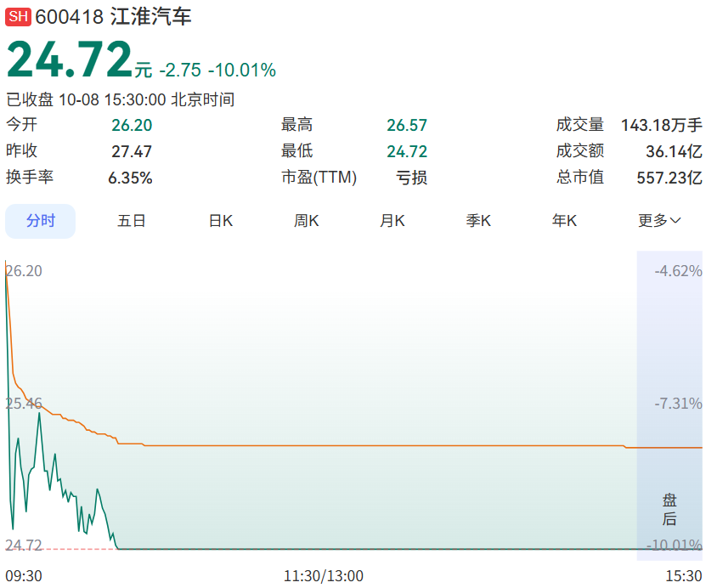This screenshot has height=588, width=717.
Task: Click the 11:30/13:00 time axis label
Action: coord(324,576)
